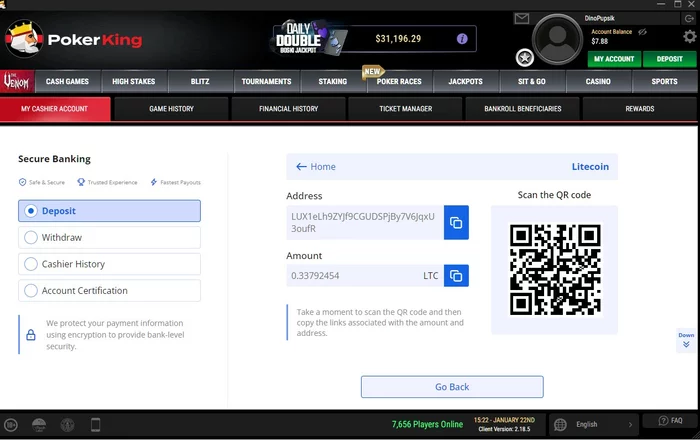Click the mobile phone icon in footer
Viewport: 700px width, 440px height.
coord(96,425)
